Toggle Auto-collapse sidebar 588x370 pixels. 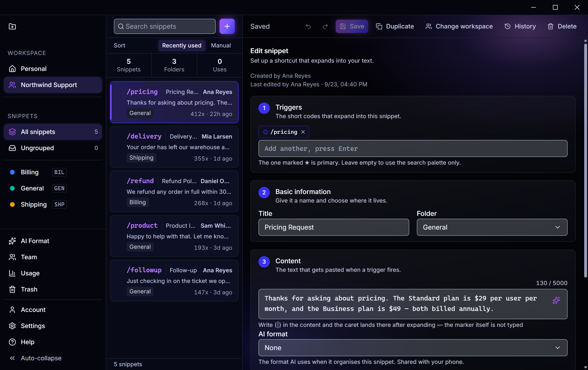53,358
